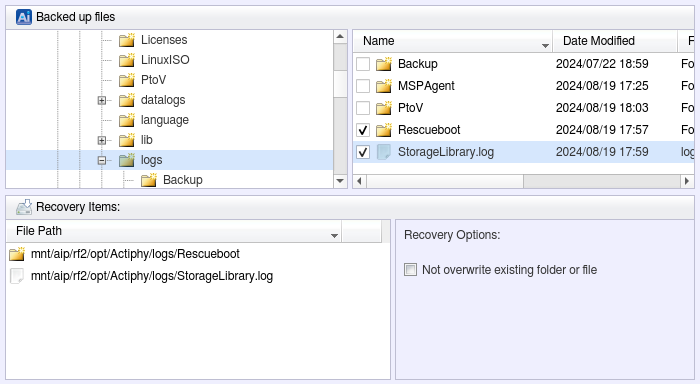
Task: Click date 2024/08/19 17:57 cell
Action: [x=602, y=130]
